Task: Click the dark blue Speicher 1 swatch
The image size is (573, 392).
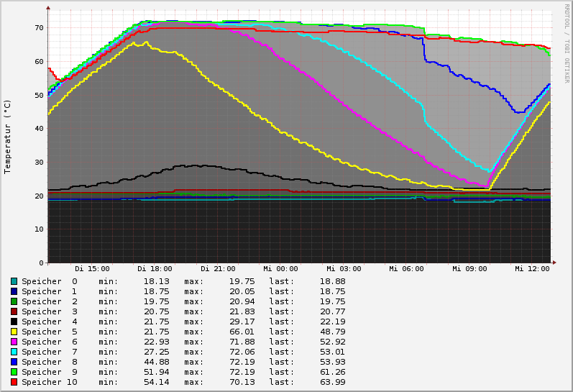Action: (x=14, y=291)
